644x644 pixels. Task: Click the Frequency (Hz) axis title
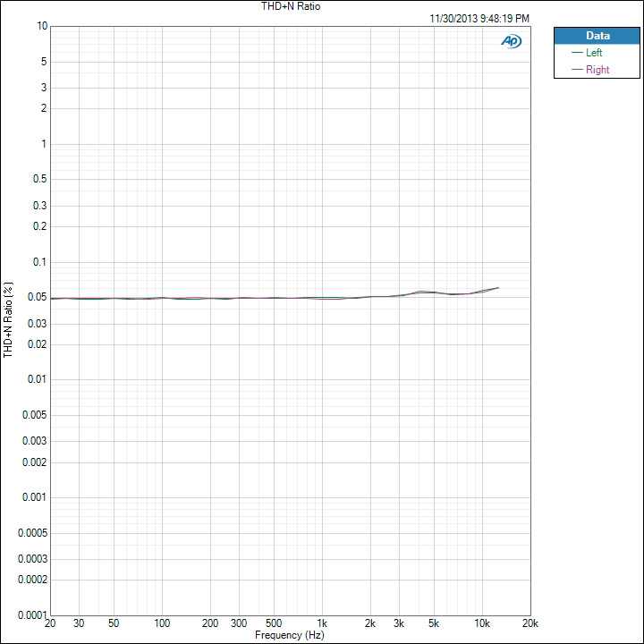pos(290,635)
